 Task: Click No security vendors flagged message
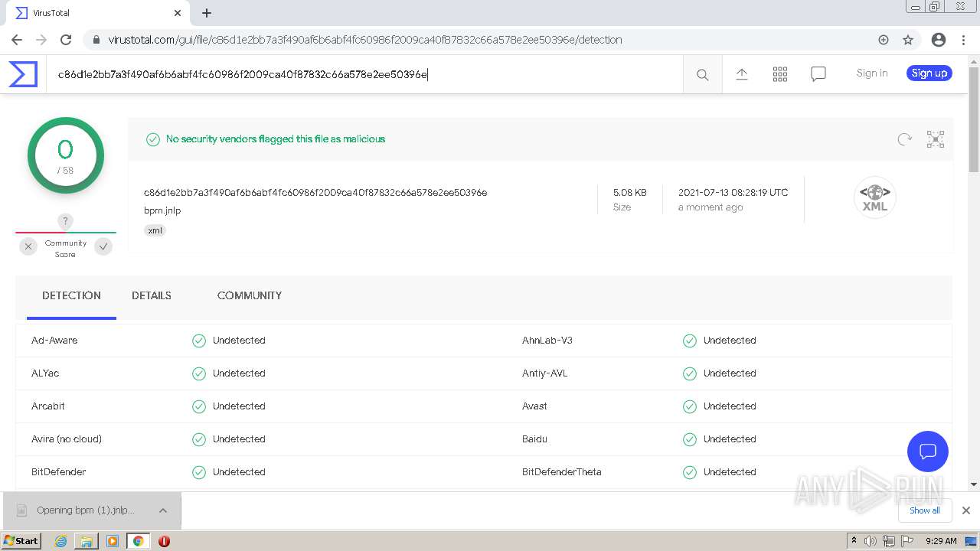(276, 139)
